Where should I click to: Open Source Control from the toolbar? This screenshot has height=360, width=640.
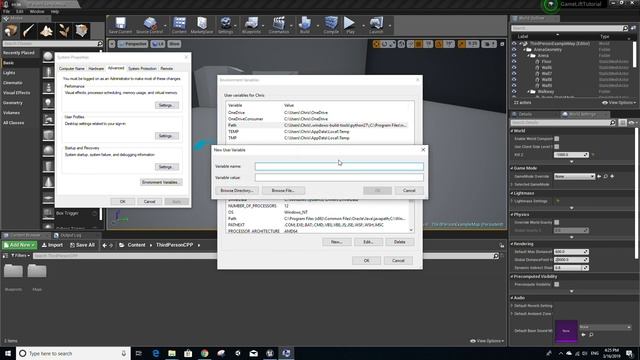tap(149, 25)
